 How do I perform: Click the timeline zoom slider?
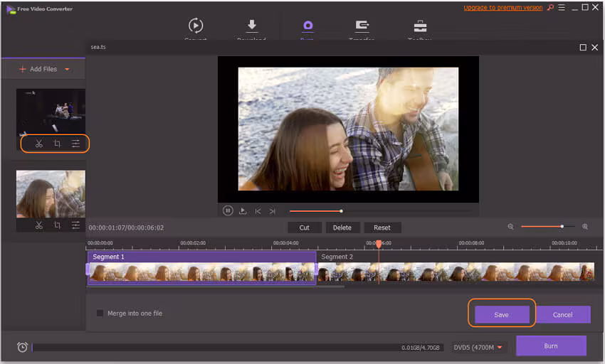tap(548, 227)
